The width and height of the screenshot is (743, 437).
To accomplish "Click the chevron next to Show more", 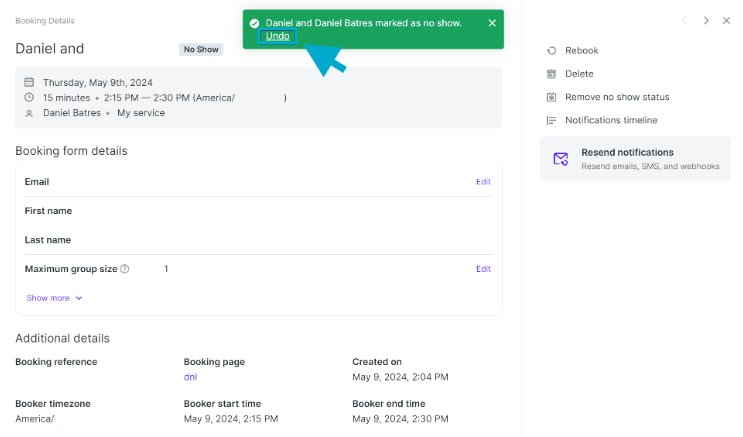I will click(x=79, y=298).
